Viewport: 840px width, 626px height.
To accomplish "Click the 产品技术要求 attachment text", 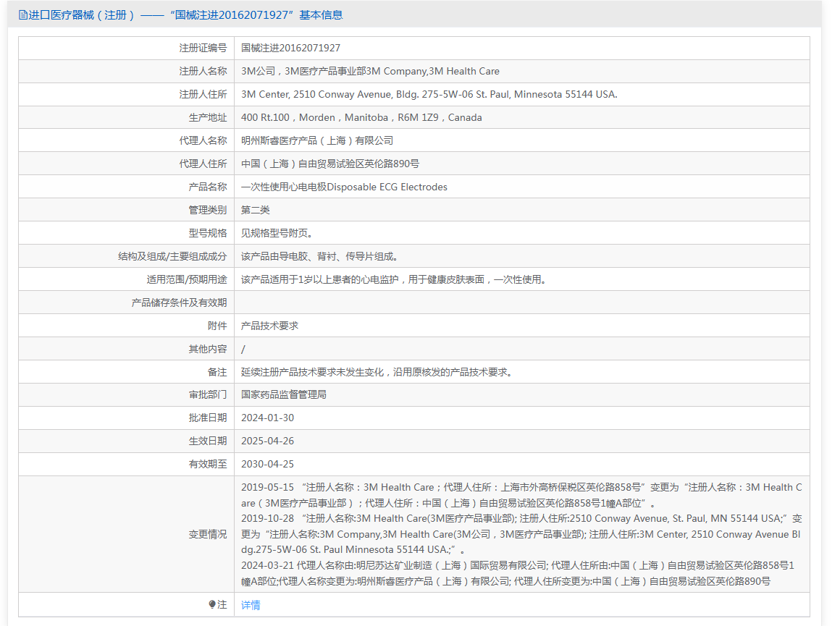I will click(x=269, y=326).
